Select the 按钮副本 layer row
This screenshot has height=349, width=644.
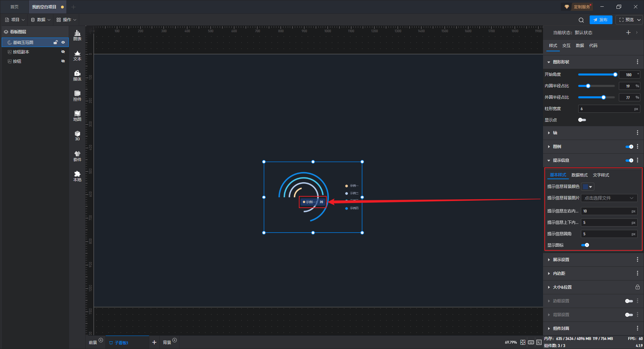pos(35,52)
